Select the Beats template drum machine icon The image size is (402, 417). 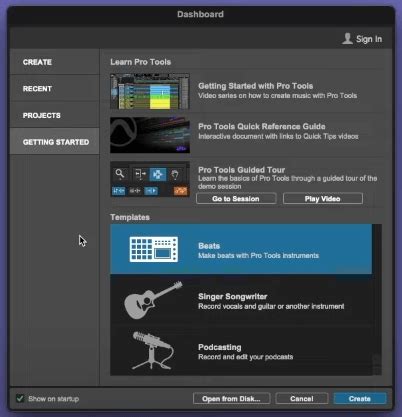pos(154,249)
